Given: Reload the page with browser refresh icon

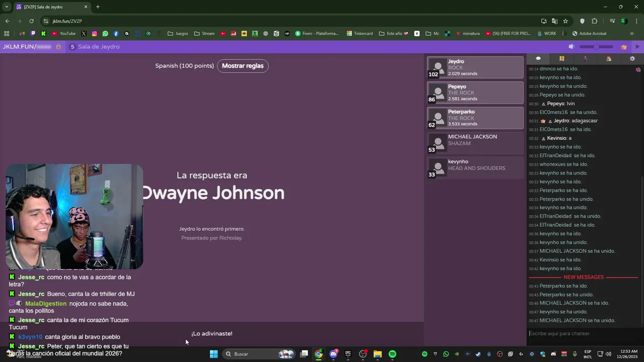Looking at the screenshot, I should [31, 21].
